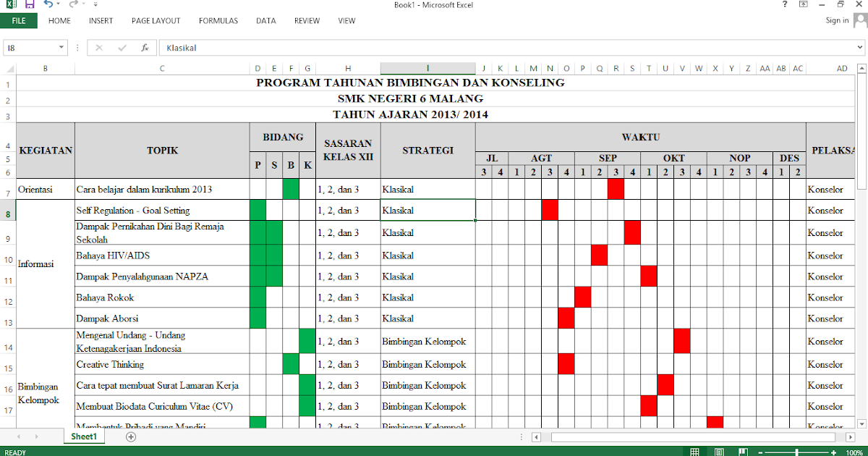Screen dimensions: 868x456
Task: Click red schedule cell in Bahaya Rokok row
Action: pos(583,297)
